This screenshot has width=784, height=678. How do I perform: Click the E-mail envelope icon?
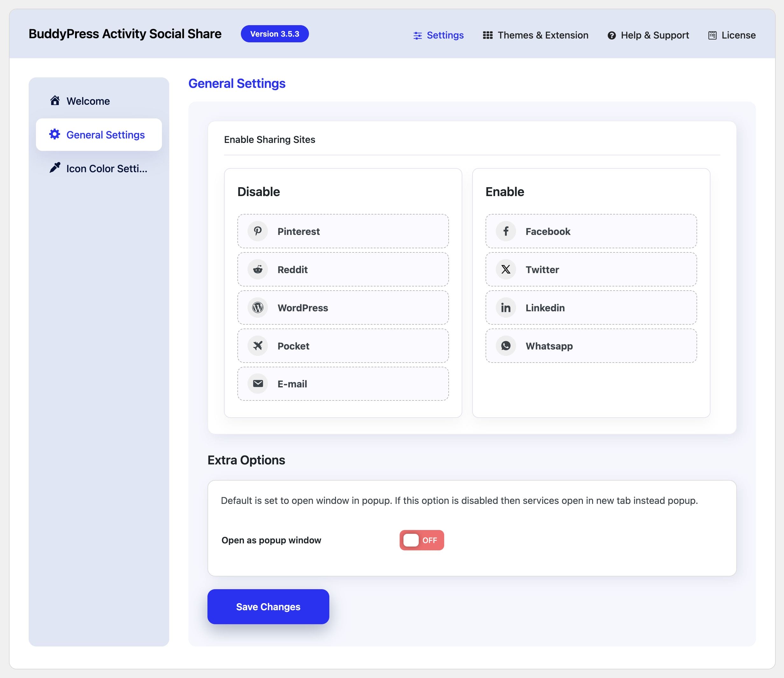coord(258,384)
